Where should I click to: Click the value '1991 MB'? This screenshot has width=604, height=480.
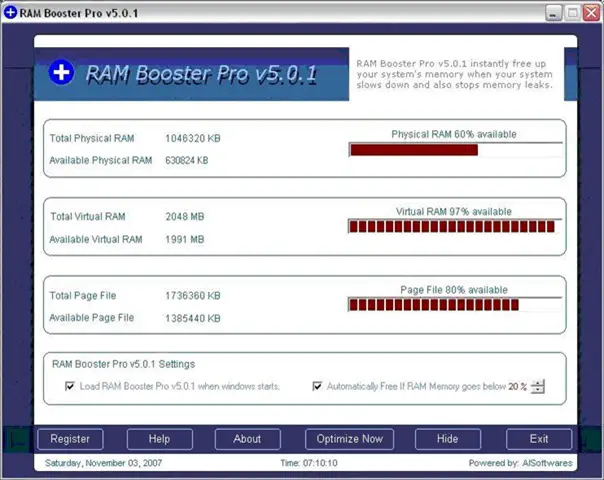point(185,239)
